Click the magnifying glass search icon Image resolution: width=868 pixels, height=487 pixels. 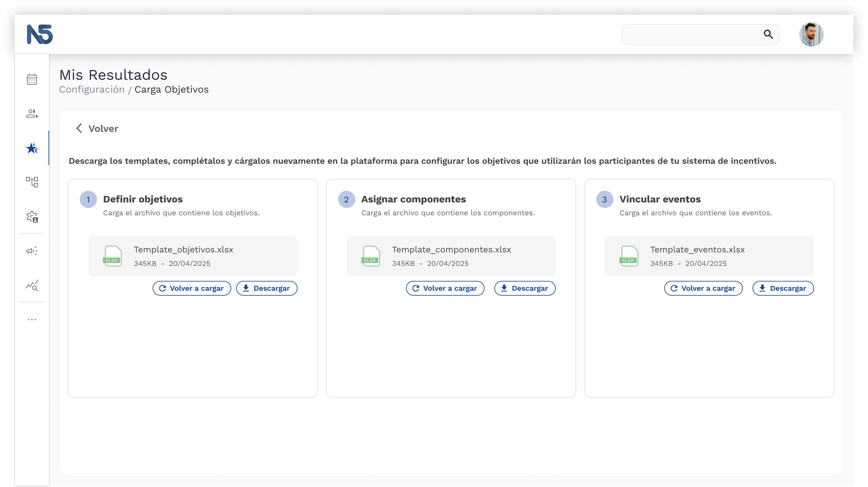click(768, 34)
